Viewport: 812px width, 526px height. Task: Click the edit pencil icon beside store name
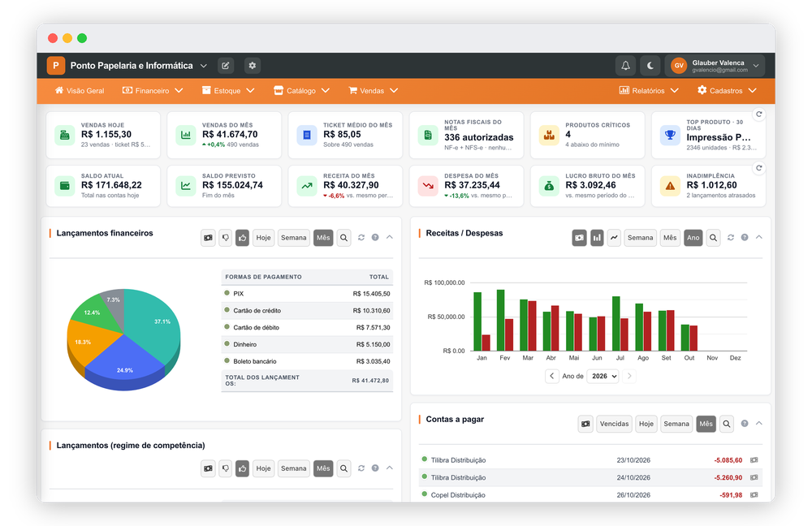click(x=225, y=66)
